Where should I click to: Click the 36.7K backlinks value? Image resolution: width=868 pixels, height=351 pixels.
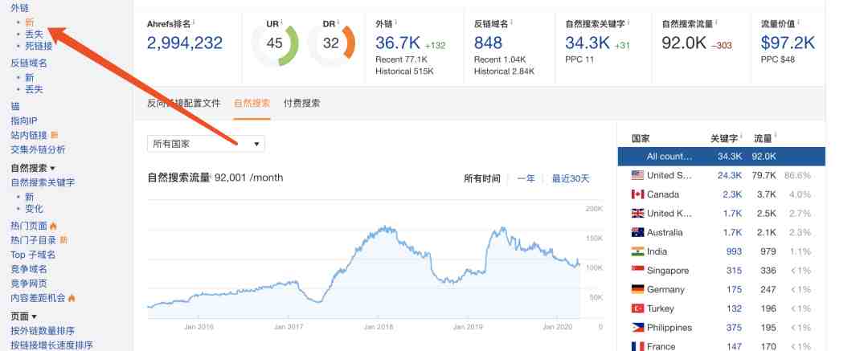click(398, 43)
